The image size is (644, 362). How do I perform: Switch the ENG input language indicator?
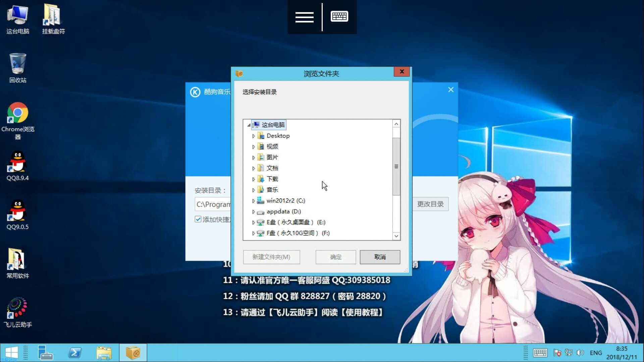[596, 353]
